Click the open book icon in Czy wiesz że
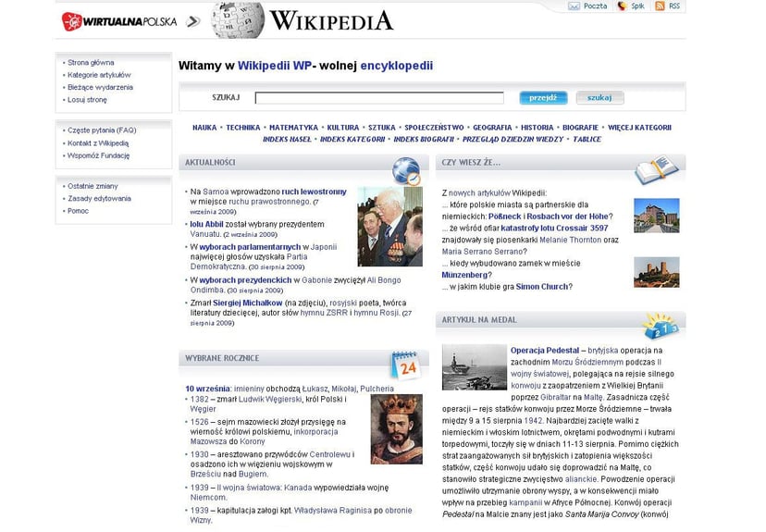766x532 pixels. (x=657, y=169)
